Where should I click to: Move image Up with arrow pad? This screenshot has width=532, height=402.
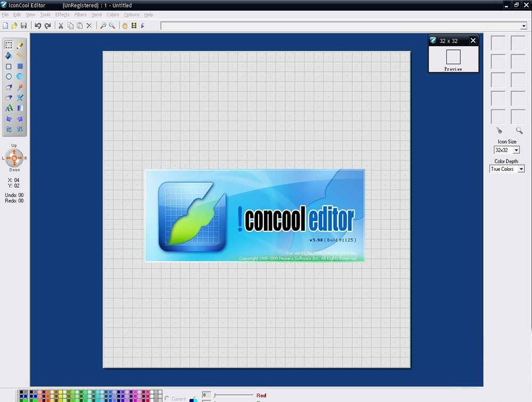click(14, 152)
